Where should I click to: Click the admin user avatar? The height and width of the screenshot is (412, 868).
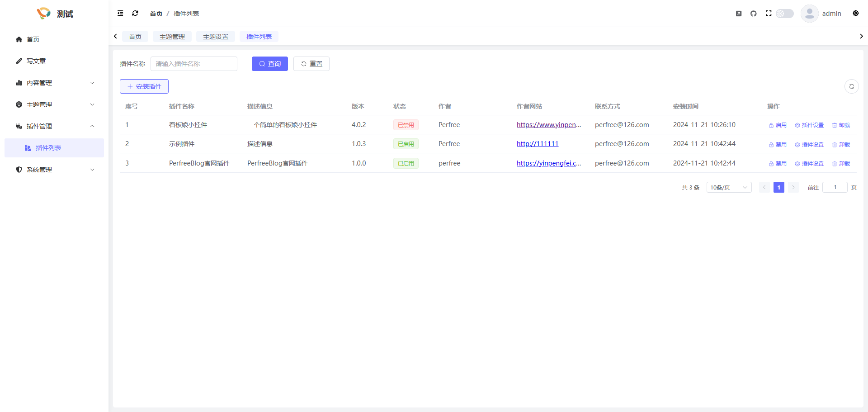coord(809,14)
